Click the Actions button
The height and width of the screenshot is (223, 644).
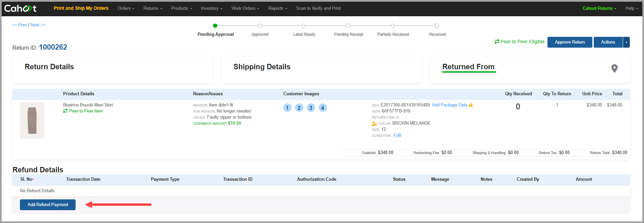tap(608, 42)
